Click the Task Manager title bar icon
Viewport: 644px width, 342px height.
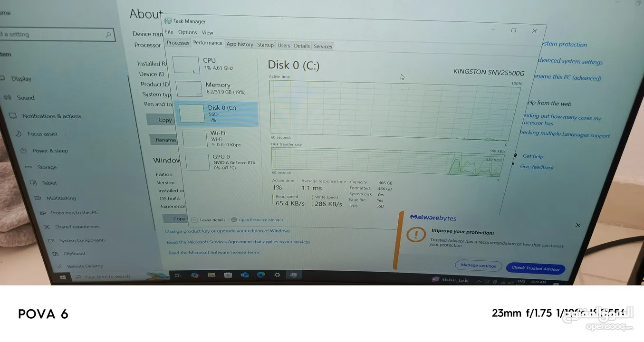click(168, 21)
